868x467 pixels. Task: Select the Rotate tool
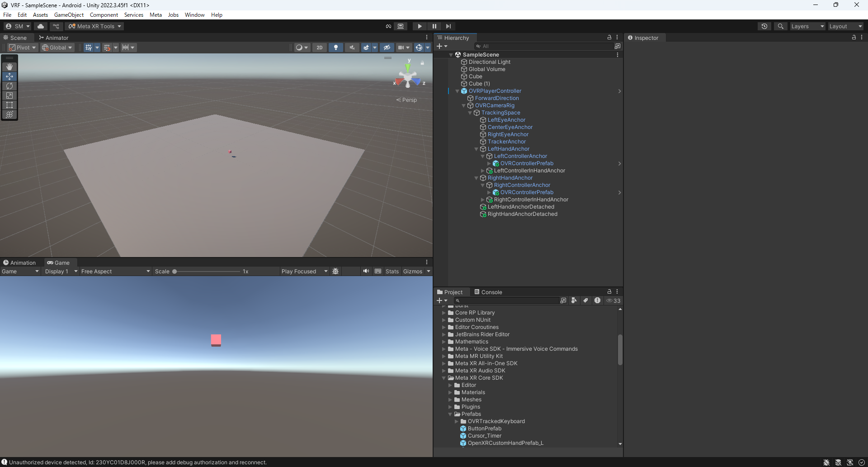point(9,86)
